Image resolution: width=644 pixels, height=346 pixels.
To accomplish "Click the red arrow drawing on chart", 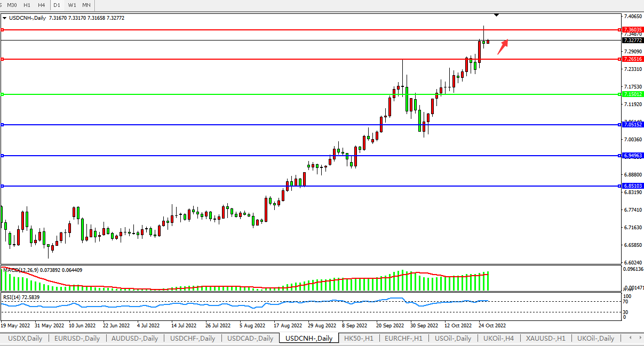I will click(502, 47).
